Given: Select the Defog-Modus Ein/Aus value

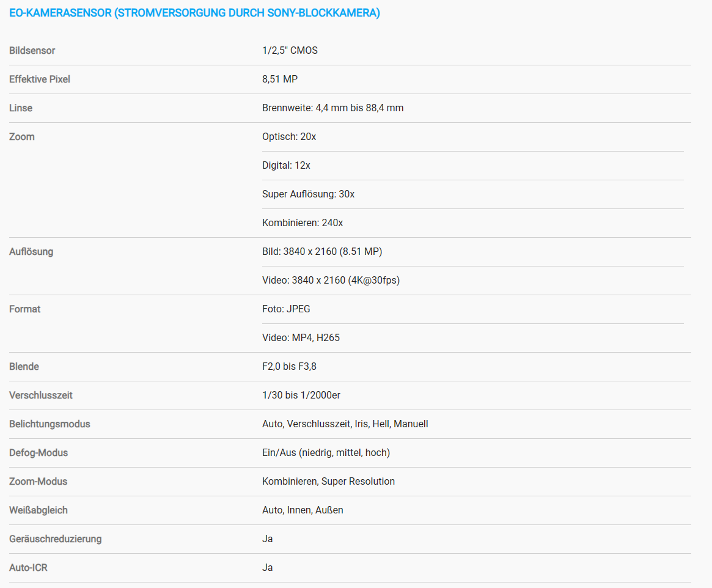Looking at the screenshot, I should pos(326,453).
